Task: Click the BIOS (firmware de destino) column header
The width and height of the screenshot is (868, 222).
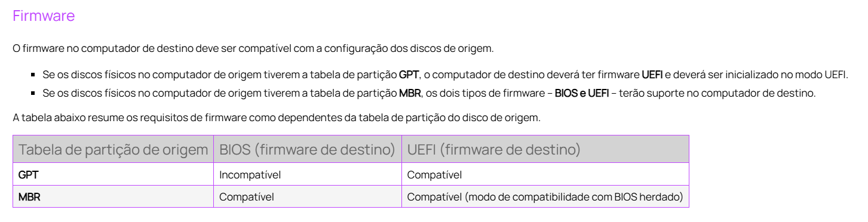Action: pos(308,149)
